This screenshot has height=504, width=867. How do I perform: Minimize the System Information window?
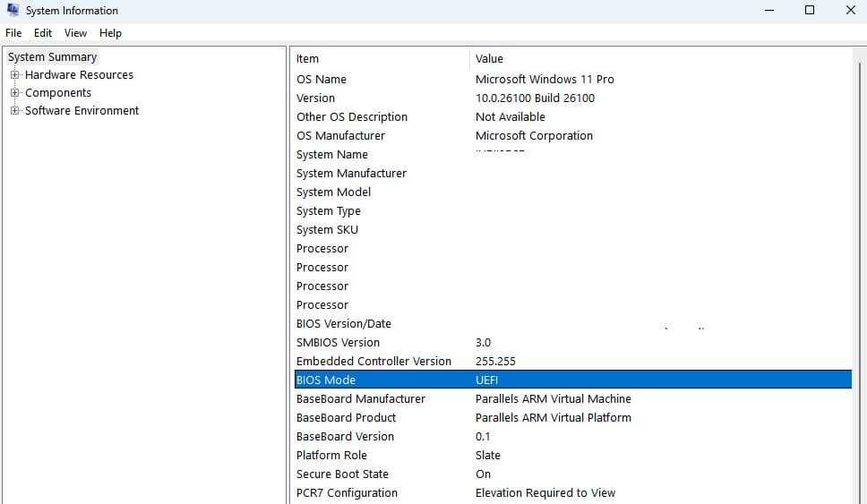point(769,11)
